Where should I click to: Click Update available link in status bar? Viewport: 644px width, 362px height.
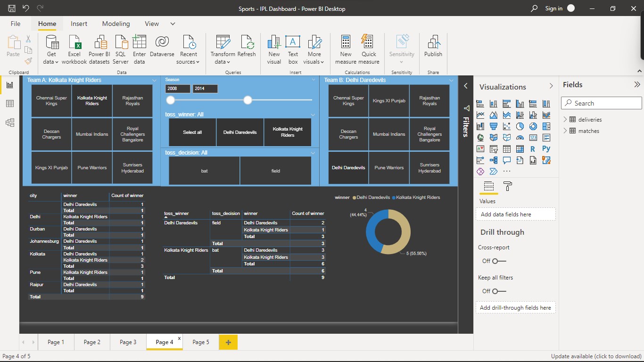[596, 356]
